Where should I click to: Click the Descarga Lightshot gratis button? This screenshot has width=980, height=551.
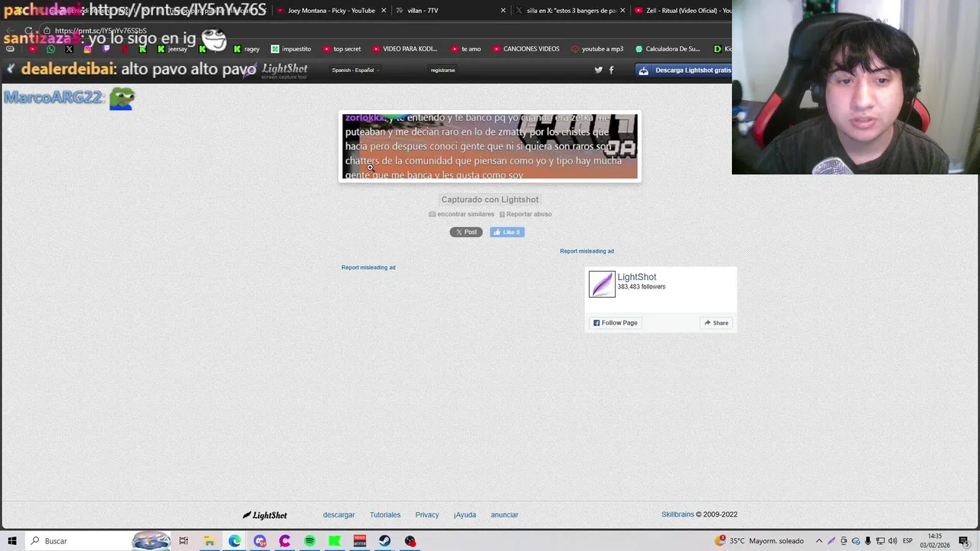click(x=684, y=70)
